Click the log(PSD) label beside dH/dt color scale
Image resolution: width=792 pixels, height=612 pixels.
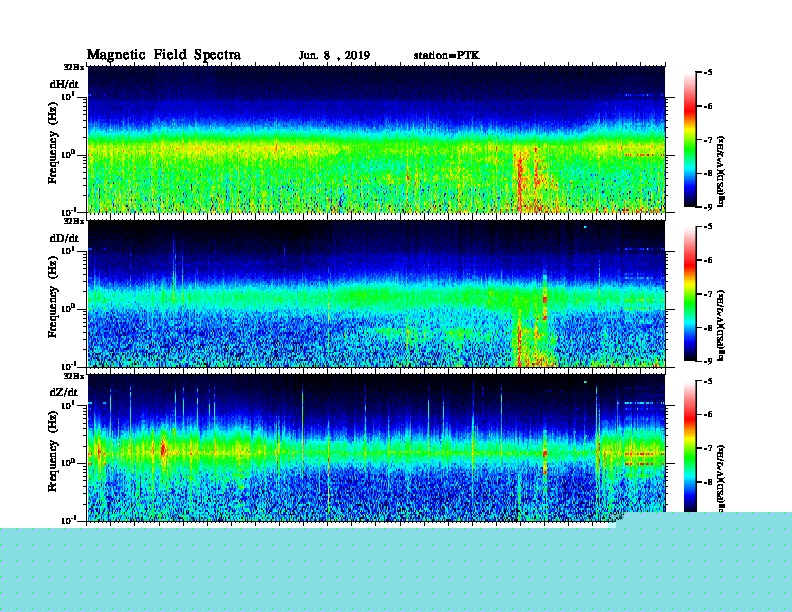[721, 171]
